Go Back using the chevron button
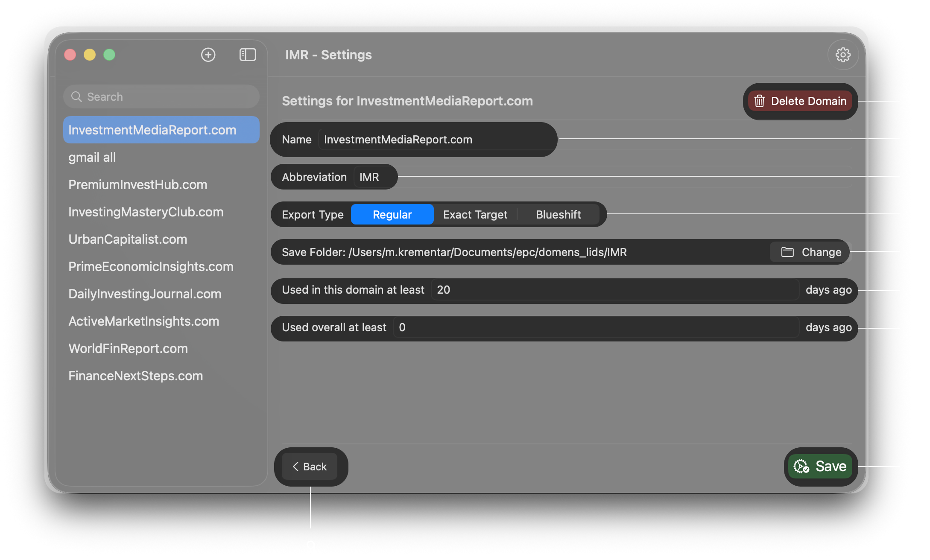Viewport: 930px width, 560px height. [x=310, y=467]
